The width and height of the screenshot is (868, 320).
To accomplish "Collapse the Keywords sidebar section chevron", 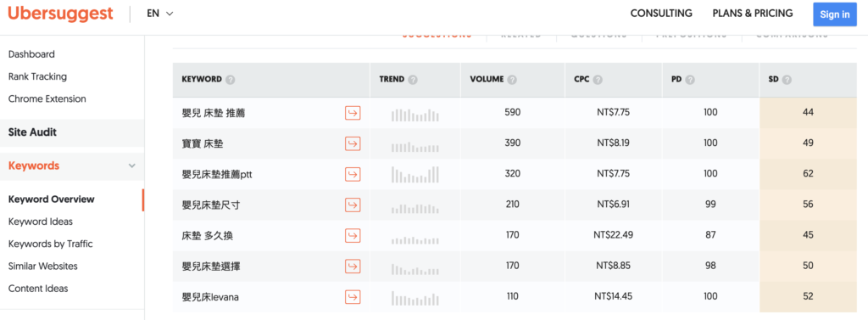I will pyautogui.click(x=131, y=166).
